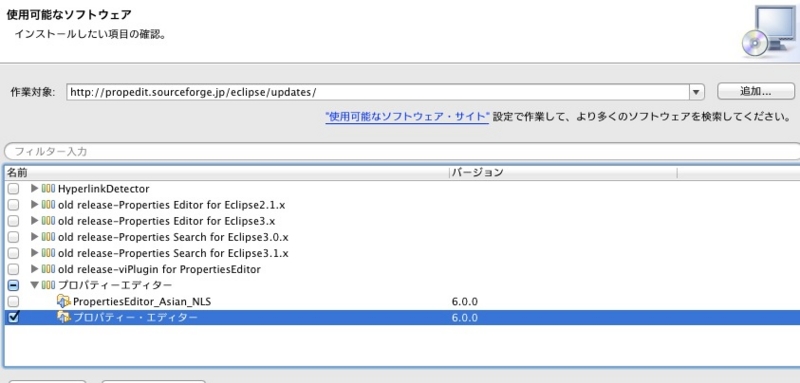800x383 pixels.
Task: Check the HyperlinkDetector checkbox
Action: 14,189
